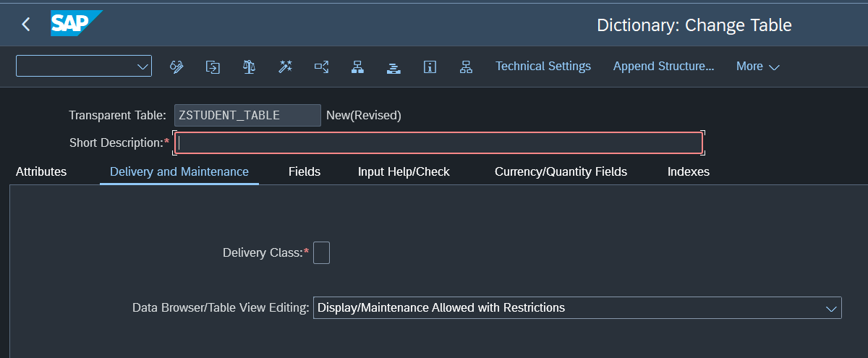The width and height of the screenshot is (868, 358).
Task: Click the hierarchy graphic icon beside the info icon
Action: pyautogui.click(x=466, y=67)
